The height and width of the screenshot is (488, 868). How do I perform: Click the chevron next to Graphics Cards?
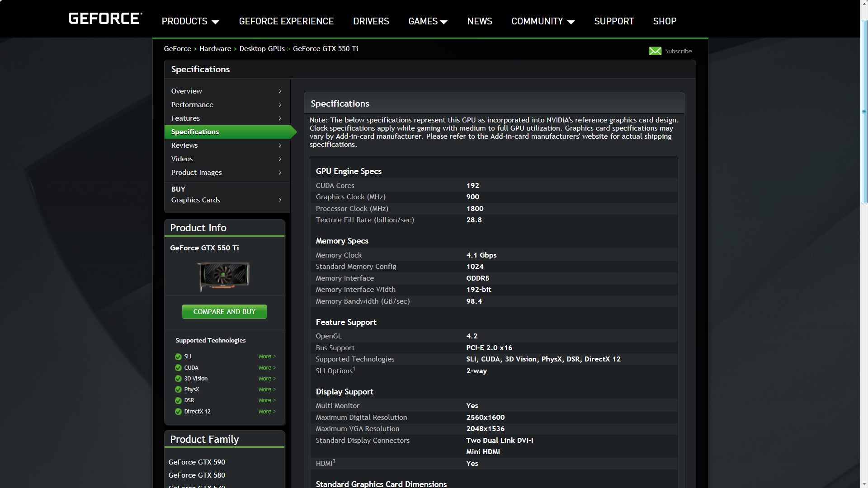tap(280, 200)
